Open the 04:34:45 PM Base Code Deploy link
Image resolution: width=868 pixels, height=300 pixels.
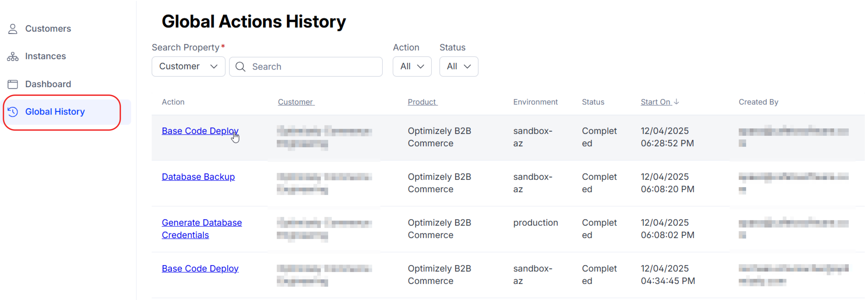point(200,269)
